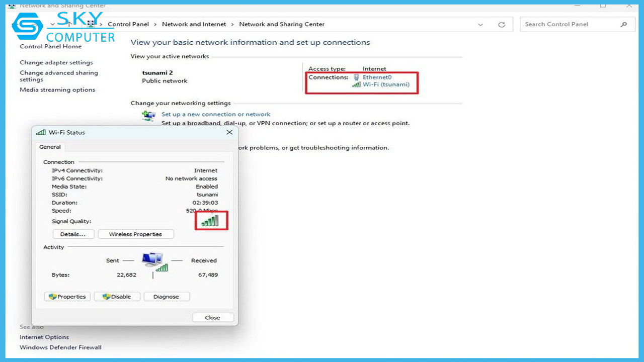644x362 pixels.
Task: Open the Wi-Fi (tsunami) connection link
Action: point(386,84)
